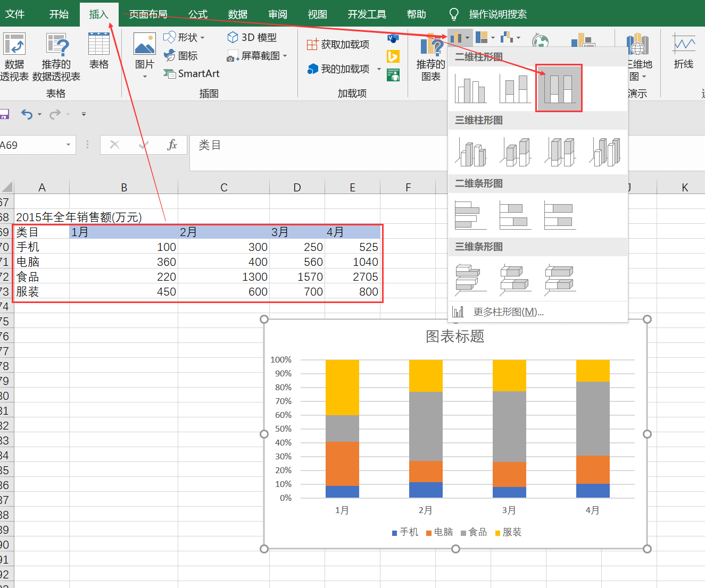Click the 表格 table icon
Image resolution: width=705 pixels, height=588 pixels.
[x=99, y=44]
